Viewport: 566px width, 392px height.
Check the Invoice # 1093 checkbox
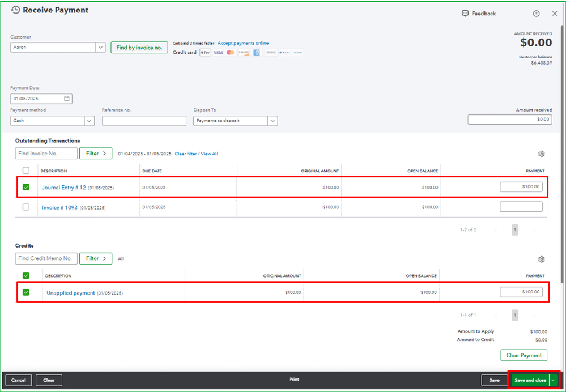[26, 207]
